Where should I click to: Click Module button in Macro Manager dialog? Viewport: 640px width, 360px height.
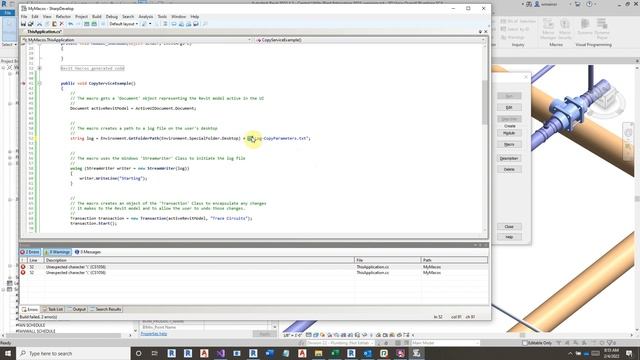pos(509,133)
